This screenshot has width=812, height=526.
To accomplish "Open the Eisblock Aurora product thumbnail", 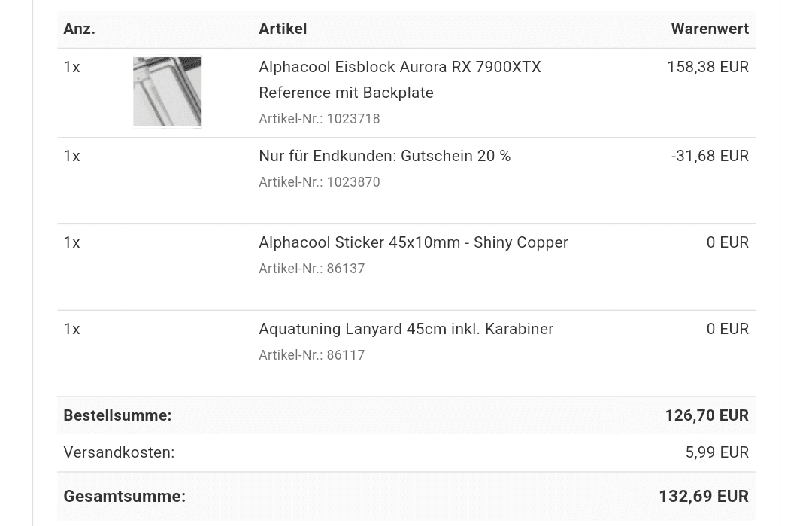I will [167, 92].
